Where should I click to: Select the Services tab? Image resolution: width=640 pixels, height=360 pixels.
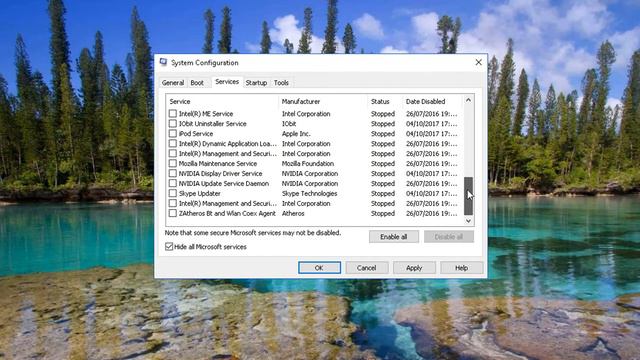coord(227,82)
